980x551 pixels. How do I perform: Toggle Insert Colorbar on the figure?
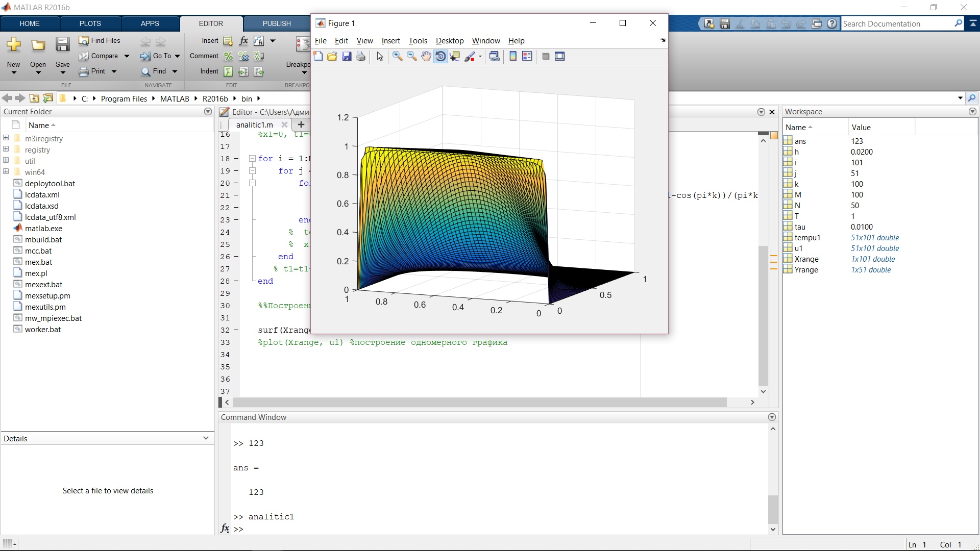[513, 57]
